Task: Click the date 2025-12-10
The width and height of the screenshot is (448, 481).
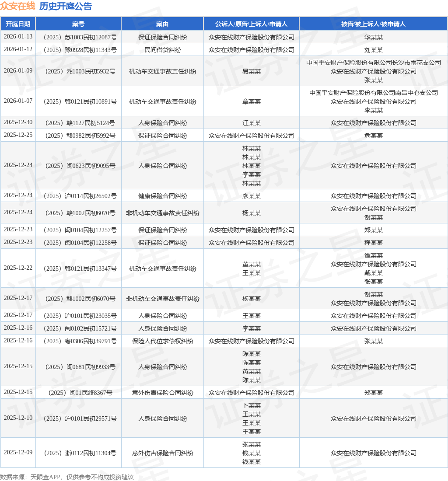Action: coord(18,418)
